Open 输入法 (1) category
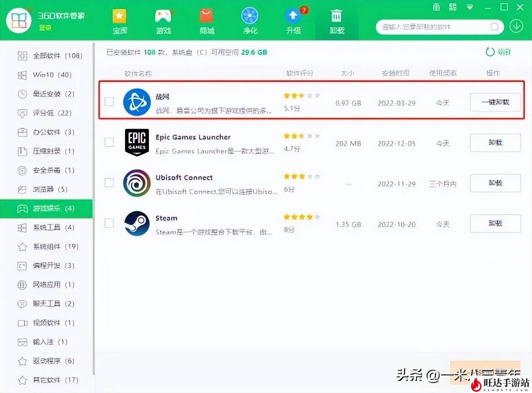The image size is (532, 393). point(46,342)
